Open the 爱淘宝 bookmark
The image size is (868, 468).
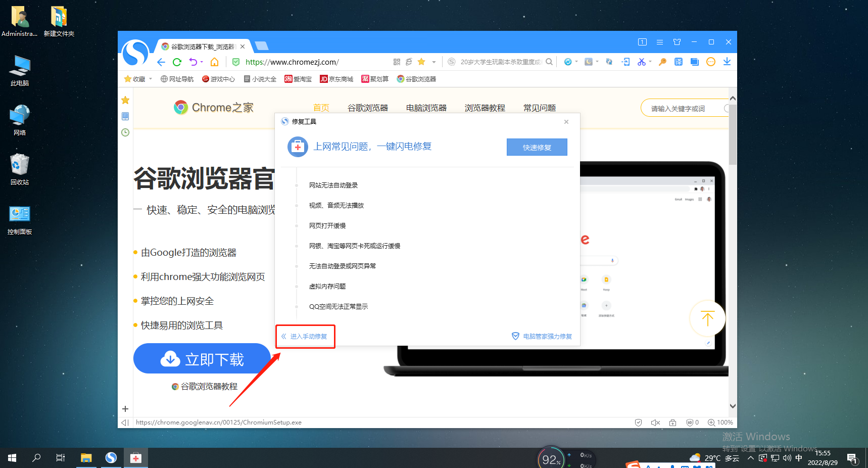pyautogui.click(x=298, y=79)
